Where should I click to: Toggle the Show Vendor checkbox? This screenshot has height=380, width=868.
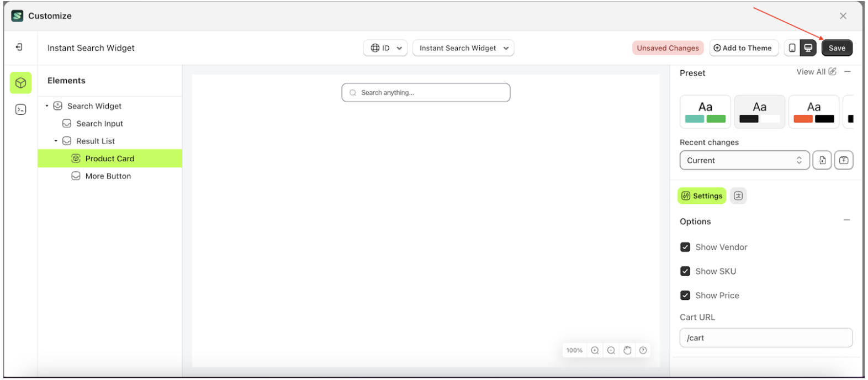pyautogui.click(x=685, y=247)
